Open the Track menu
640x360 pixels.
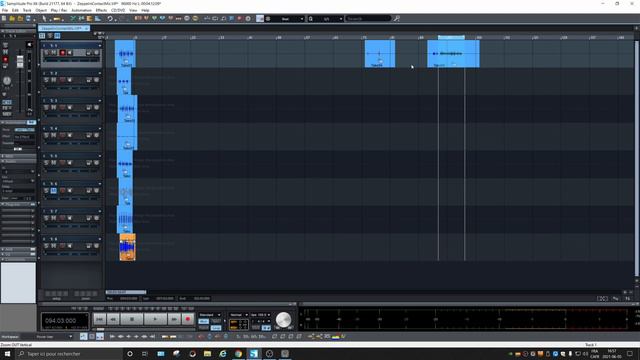click(27, 10)
